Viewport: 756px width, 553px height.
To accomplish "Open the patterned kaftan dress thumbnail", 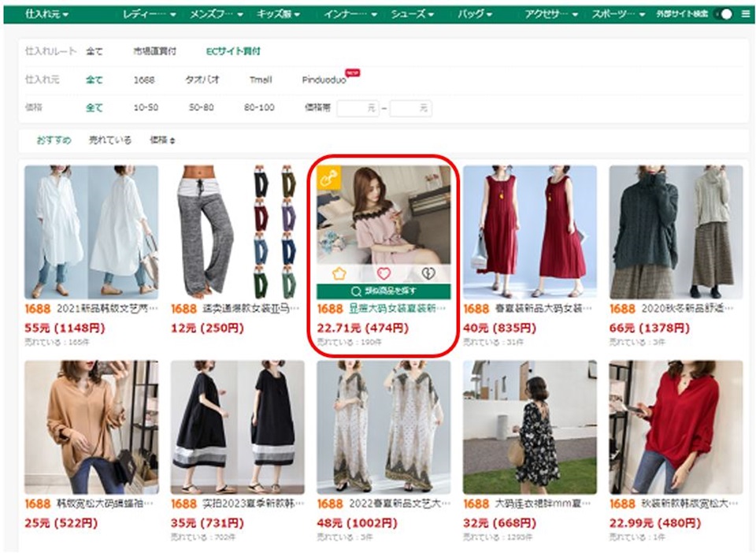I will (x=384, y=427).
